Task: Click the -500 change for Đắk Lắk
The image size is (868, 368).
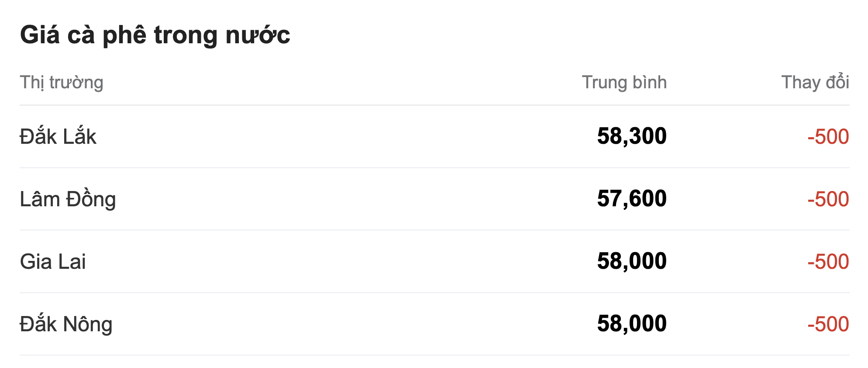Action: (x=828, y=137)
